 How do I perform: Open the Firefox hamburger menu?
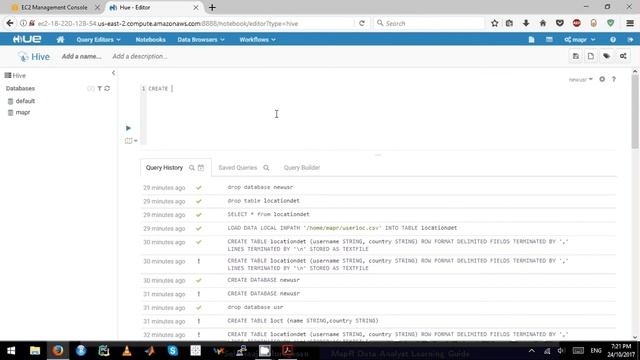coord(630,23)
